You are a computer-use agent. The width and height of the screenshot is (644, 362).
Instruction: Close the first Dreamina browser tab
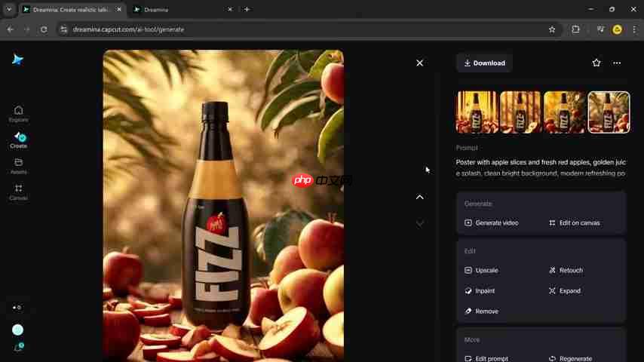coord(118,10)
